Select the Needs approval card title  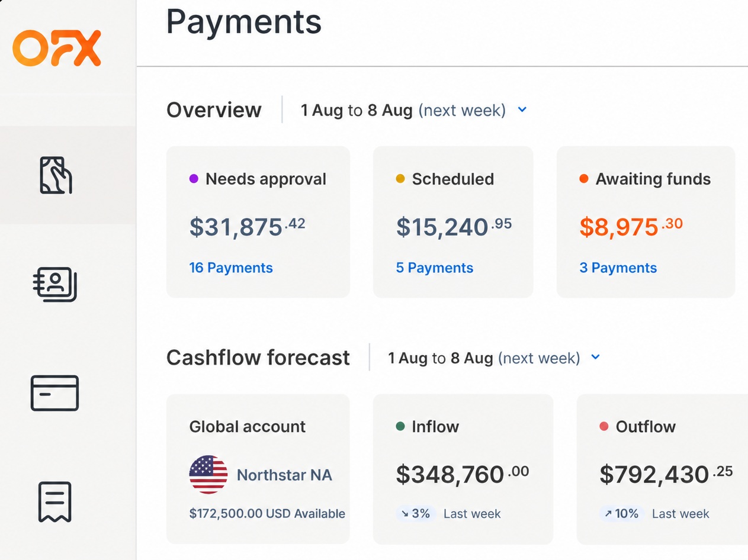click(x=266, y=179)
